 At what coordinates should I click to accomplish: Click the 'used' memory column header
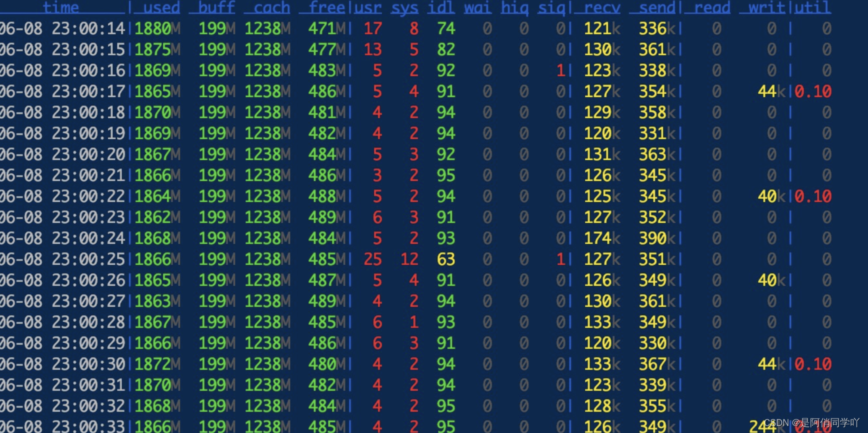click(161, 7)
